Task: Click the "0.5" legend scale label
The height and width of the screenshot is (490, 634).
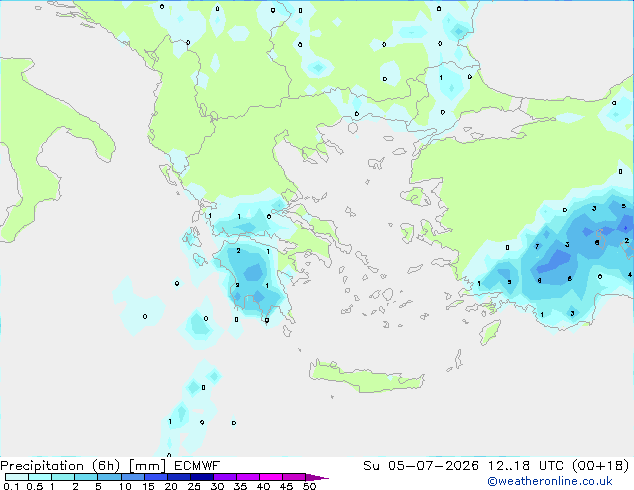Action: point(35,486)
